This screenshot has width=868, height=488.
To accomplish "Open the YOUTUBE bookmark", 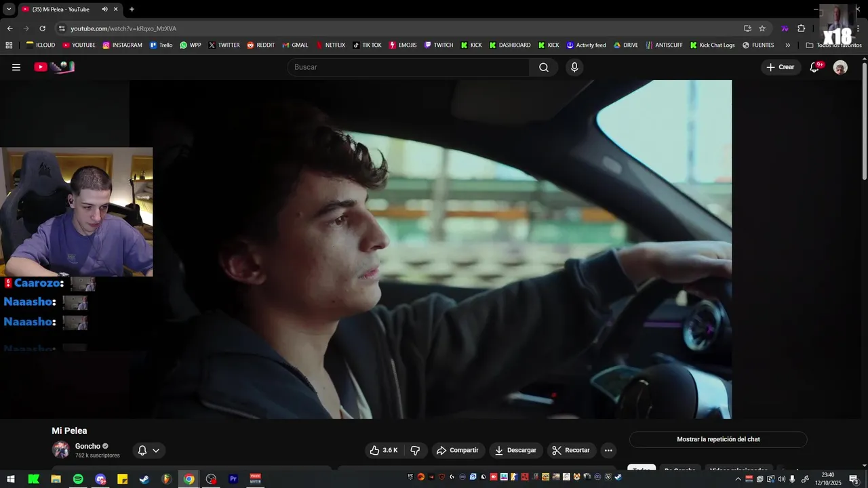I will coord(79,45).
